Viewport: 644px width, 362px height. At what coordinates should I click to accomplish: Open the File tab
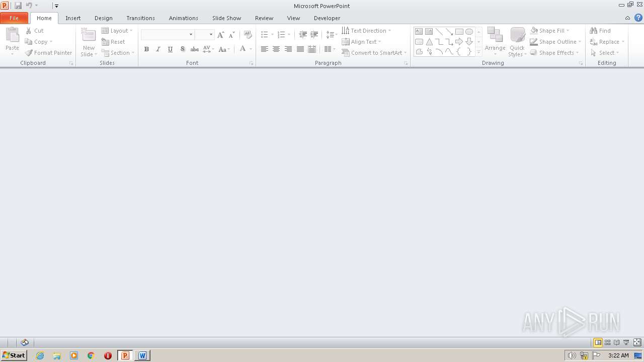[x=14, y=18]
